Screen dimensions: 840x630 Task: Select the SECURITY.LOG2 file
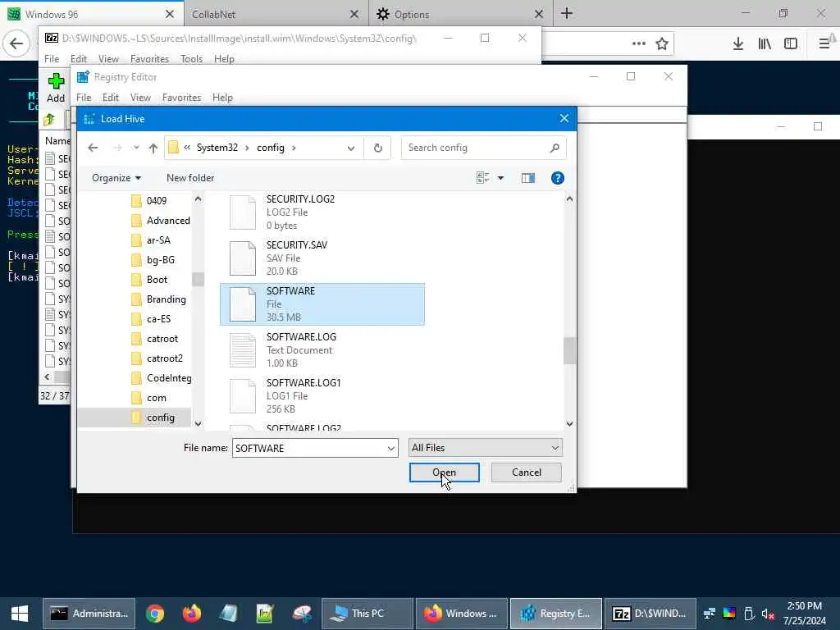tap(322, 212)
